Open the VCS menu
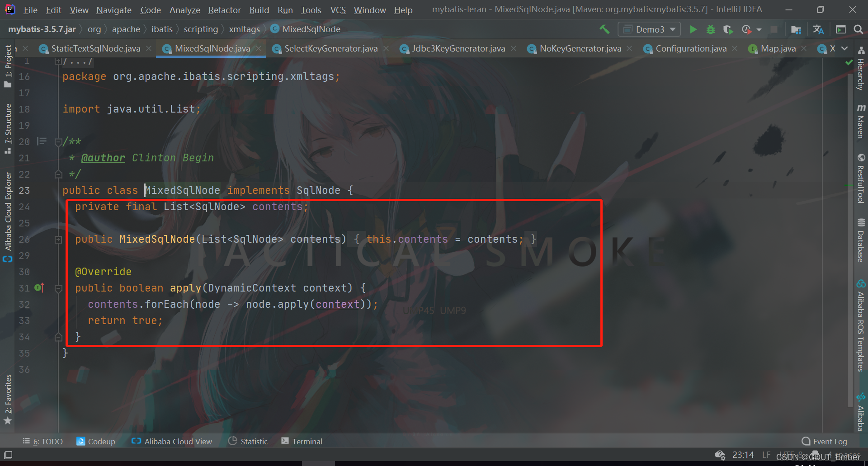The image size is (868, 466). (x=338, y=9)
